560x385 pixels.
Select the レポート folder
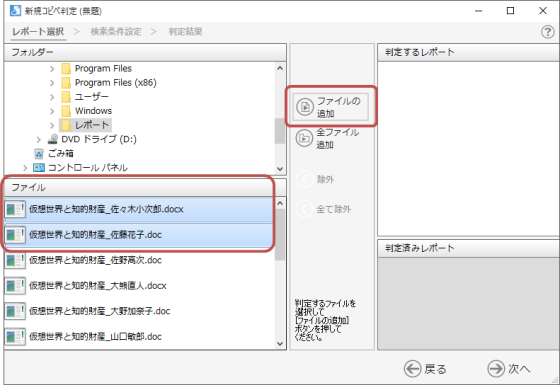85,125
